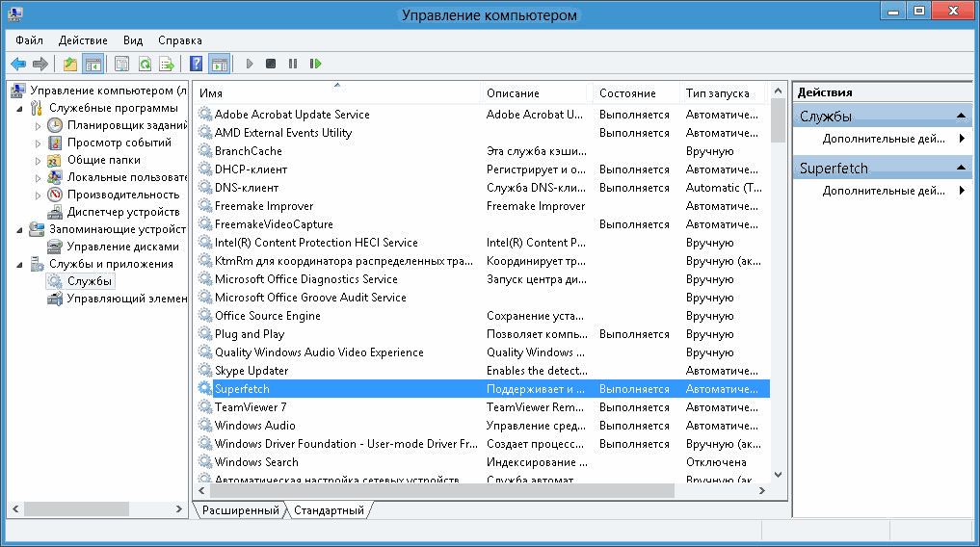The height and width of the screenshot is (547, 980).
Task: Click the gear icon of Adobe Acrobat Update Service
Action: (x=204, y=115)
